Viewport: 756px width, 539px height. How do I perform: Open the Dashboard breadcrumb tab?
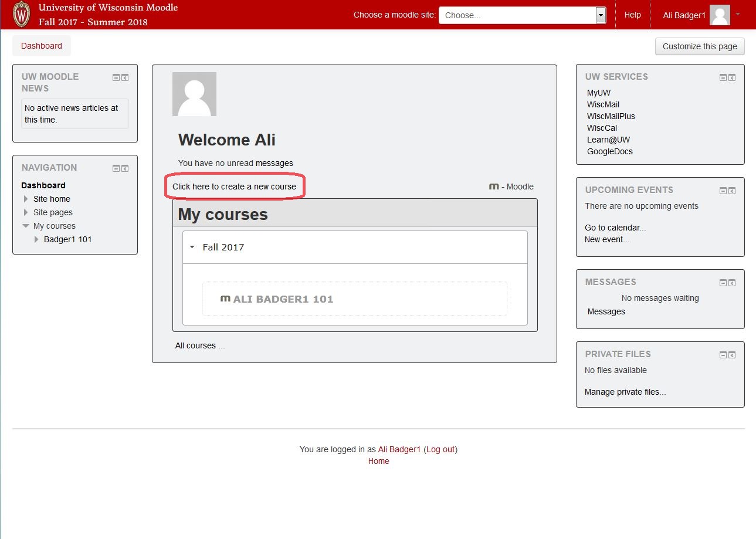click(42, 46)
